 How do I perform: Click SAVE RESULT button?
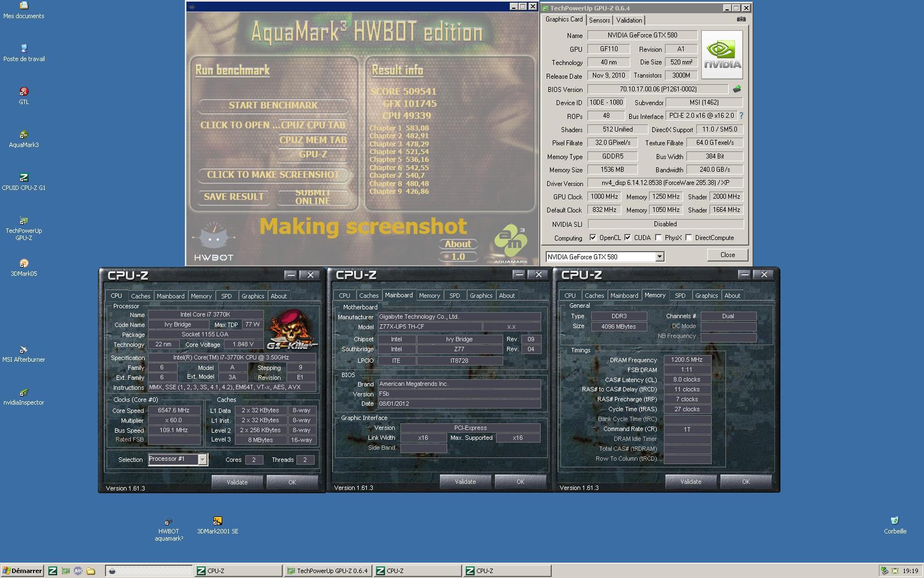[x=234, y=197]
